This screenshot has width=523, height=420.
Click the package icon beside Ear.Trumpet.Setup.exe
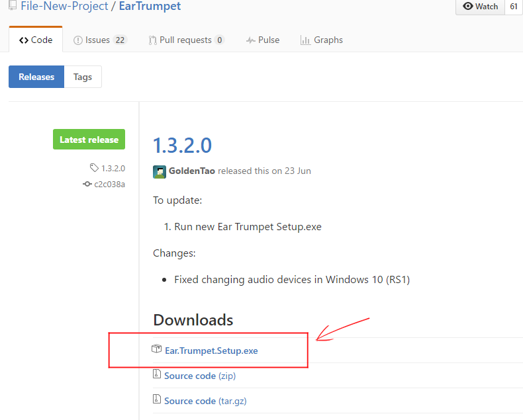156,349
